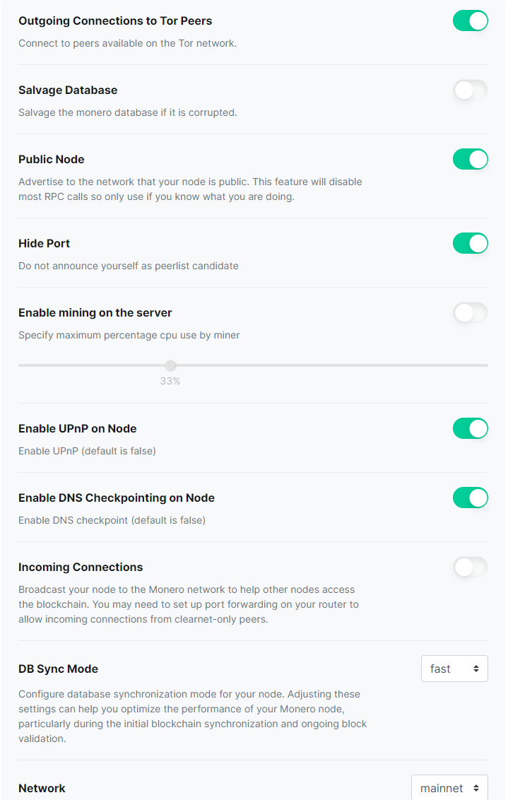Image resolution: width=532 pixels, height=800 pixels.
Task: Click the 33% slider value label
Action: pyautogui.click(x=170, y=381)
